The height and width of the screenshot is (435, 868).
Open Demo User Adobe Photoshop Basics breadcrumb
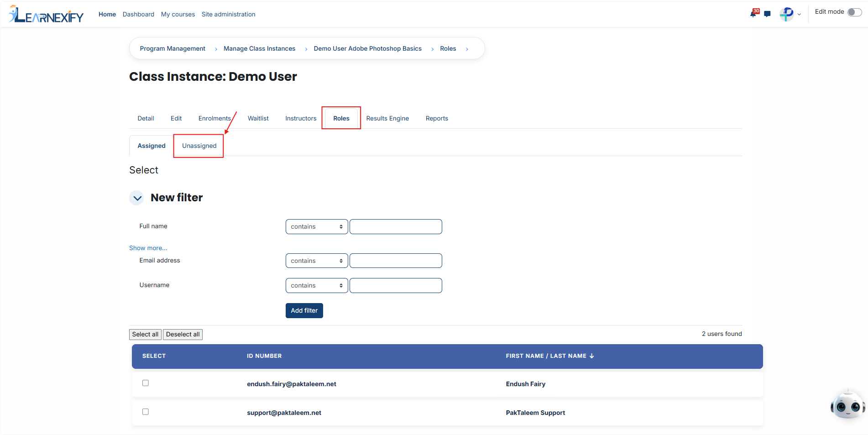(x=367, y=49)
